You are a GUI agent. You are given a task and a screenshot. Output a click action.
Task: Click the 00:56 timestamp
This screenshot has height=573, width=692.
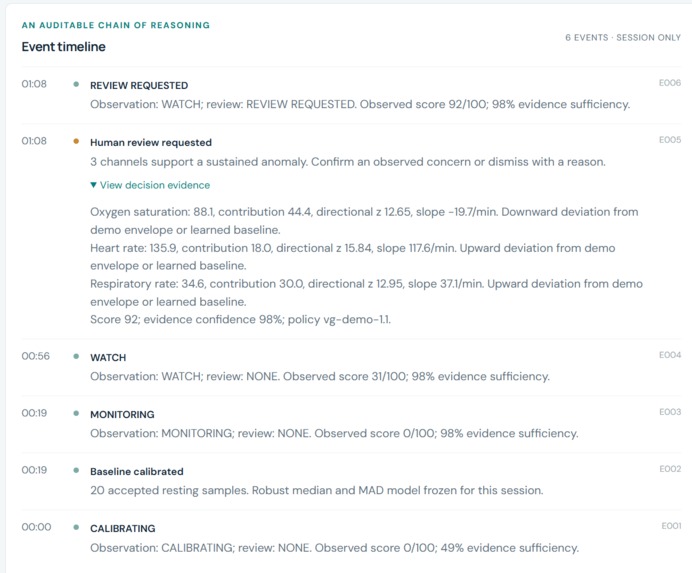(35, 356)
